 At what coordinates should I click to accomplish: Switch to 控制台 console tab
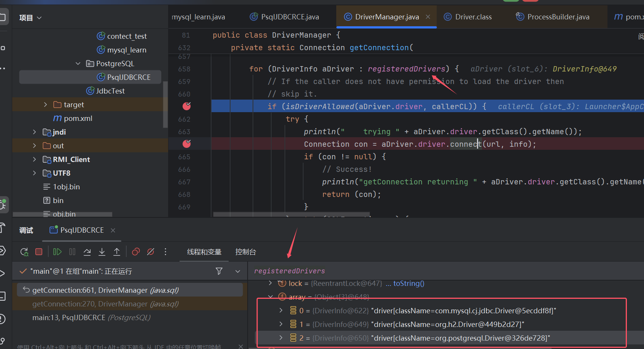[246, 252]
